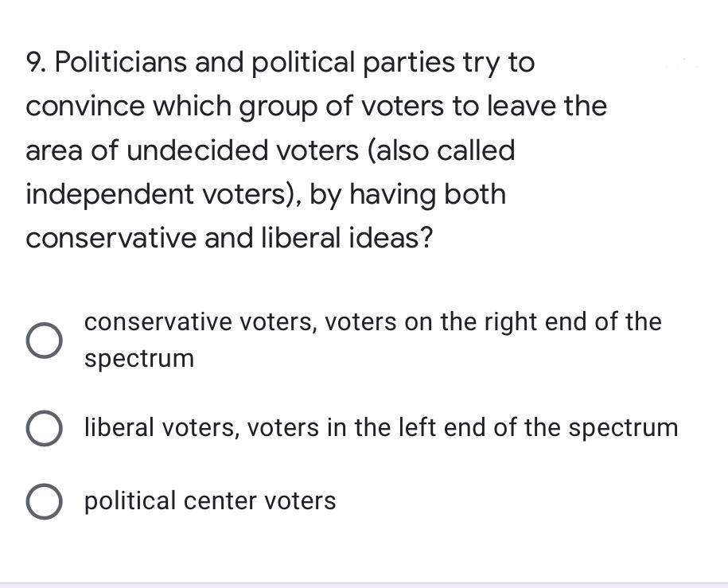
Task: Click the 'by having both' phrase
Action: (x=407, y=194)
